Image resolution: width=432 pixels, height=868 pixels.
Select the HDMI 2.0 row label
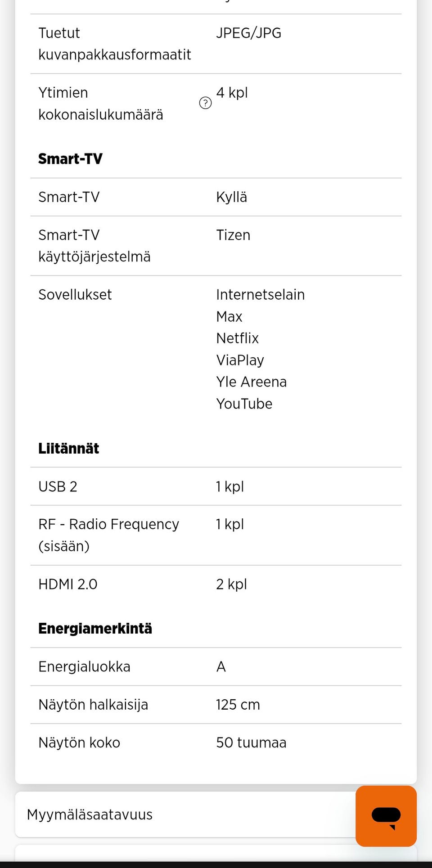point(68,585)
